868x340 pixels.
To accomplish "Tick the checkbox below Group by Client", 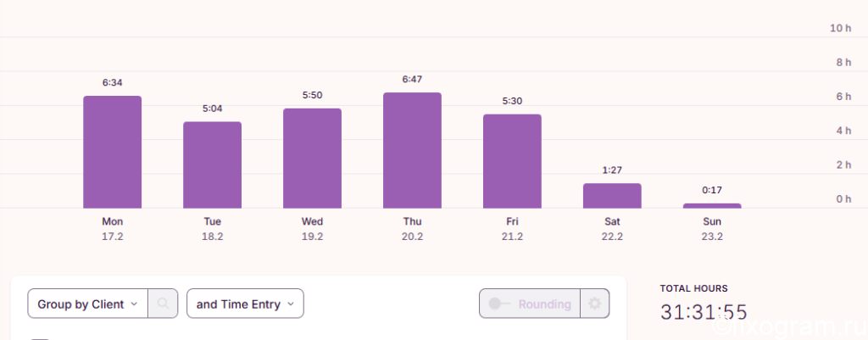I will point(40,339).
